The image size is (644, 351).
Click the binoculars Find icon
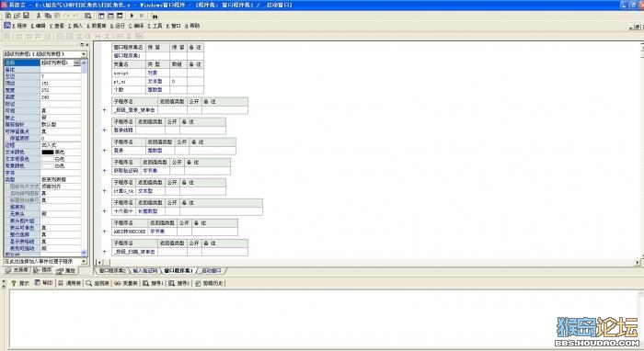[155, 16]
